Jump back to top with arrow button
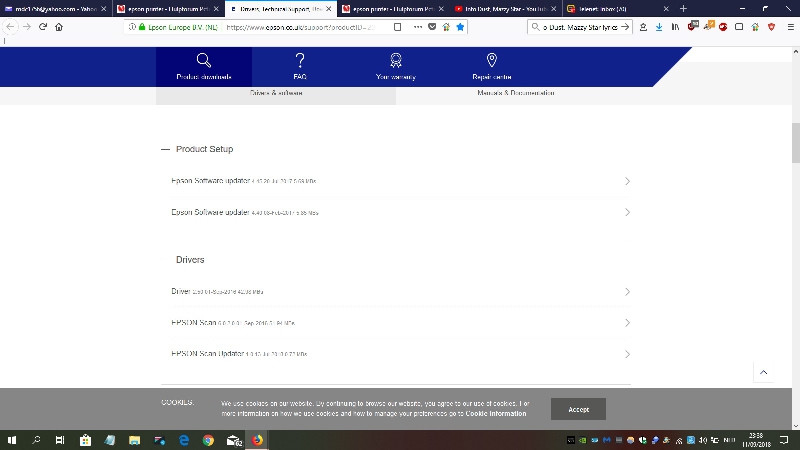 [x=763, y=372]
